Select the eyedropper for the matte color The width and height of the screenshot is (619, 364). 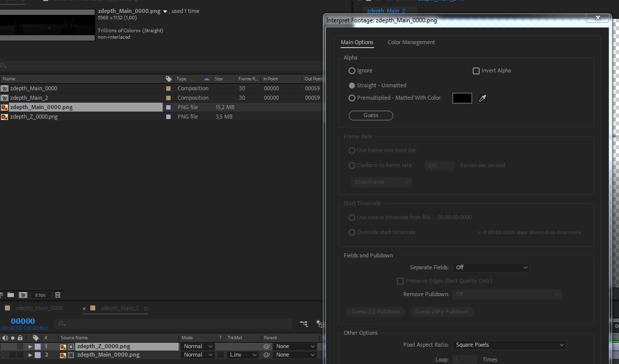(482, 98)
